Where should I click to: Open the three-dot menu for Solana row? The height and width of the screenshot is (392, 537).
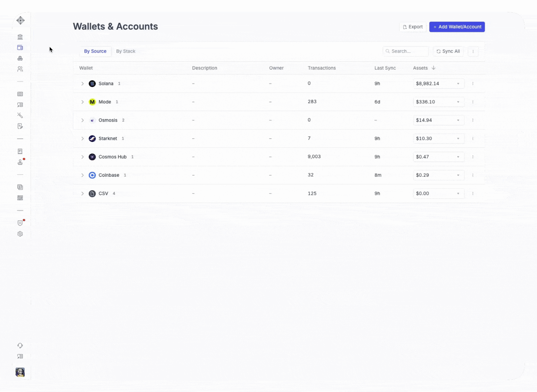473,83
